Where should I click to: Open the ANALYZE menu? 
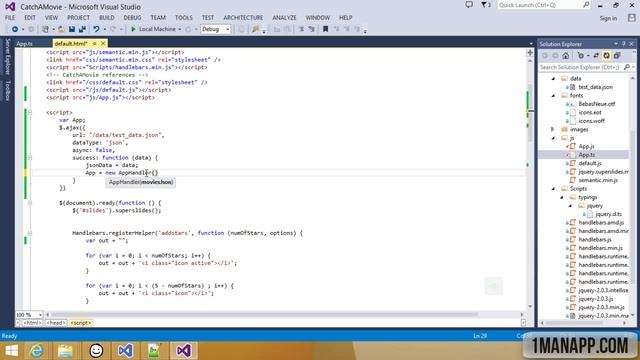point(284,18)
